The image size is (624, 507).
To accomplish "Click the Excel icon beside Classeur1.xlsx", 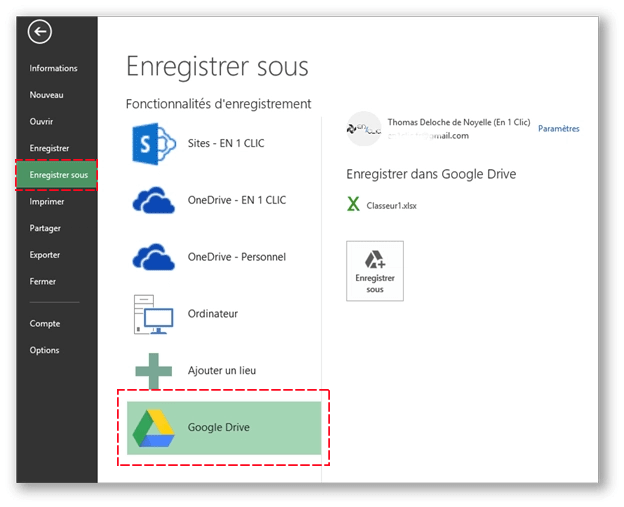I will tap(353, 204).
